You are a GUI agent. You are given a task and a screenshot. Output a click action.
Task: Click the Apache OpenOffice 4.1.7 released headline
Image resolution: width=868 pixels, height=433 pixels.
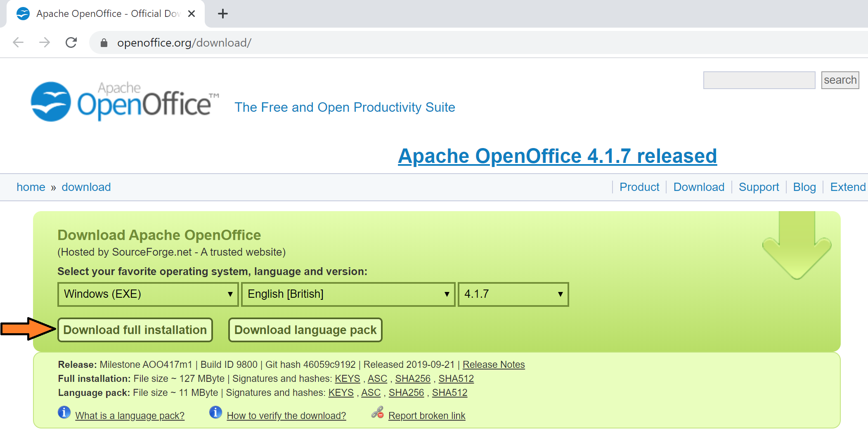pos(557,156)
